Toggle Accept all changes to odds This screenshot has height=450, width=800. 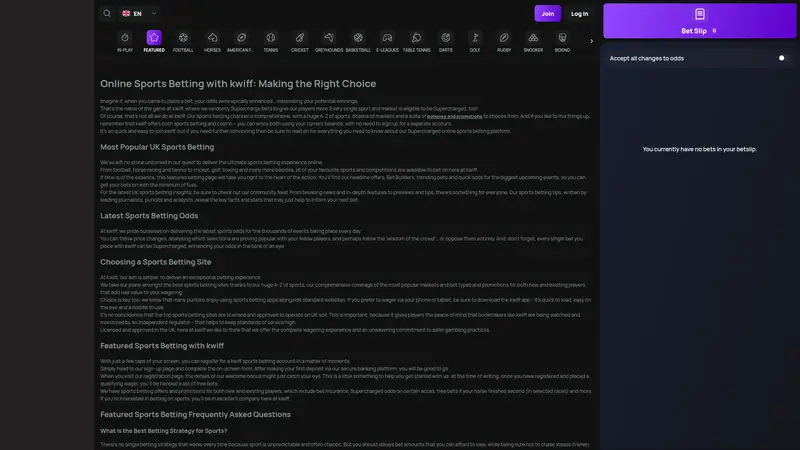tap(783, 58)
